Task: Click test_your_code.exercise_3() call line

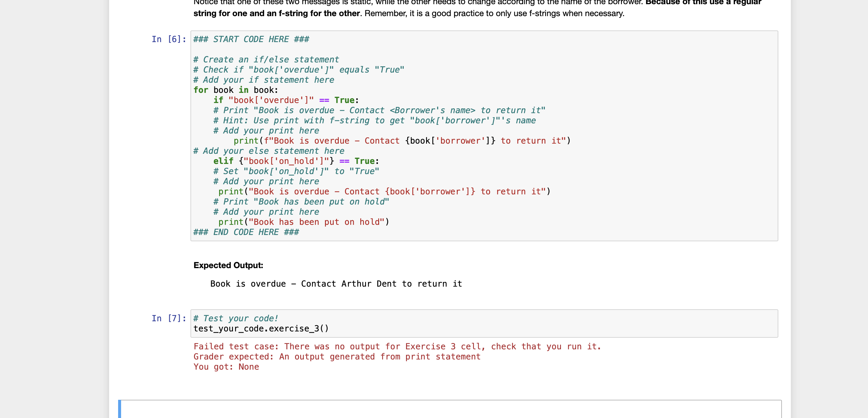Action: tap(261, 328)
